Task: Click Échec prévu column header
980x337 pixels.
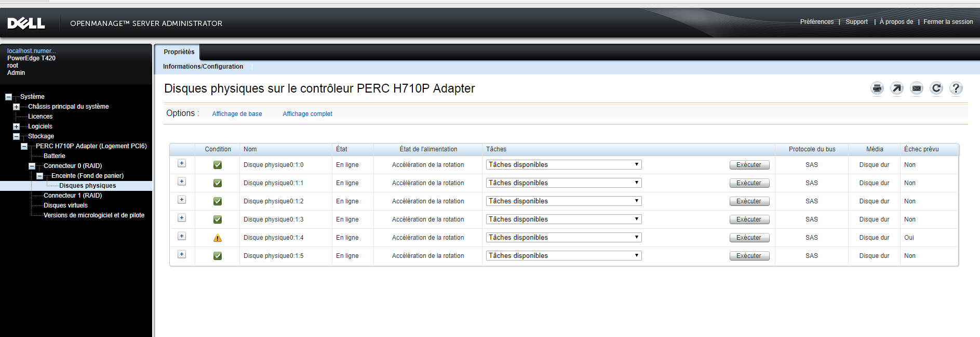Action: pyautogui.click(x=921, y=149)
